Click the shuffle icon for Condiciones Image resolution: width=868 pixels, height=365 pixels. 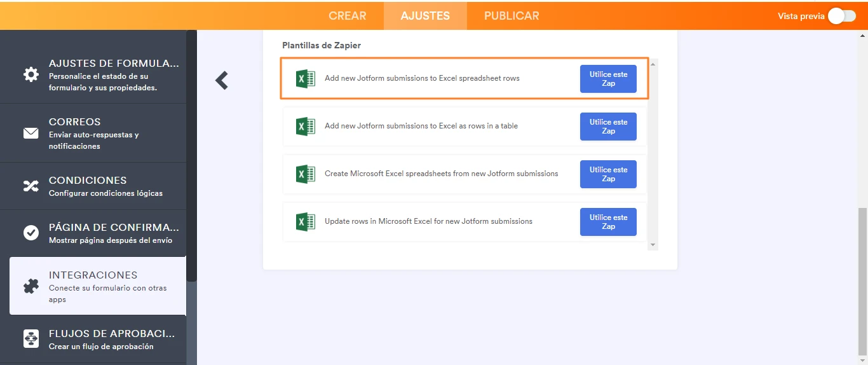click(31, 186)
